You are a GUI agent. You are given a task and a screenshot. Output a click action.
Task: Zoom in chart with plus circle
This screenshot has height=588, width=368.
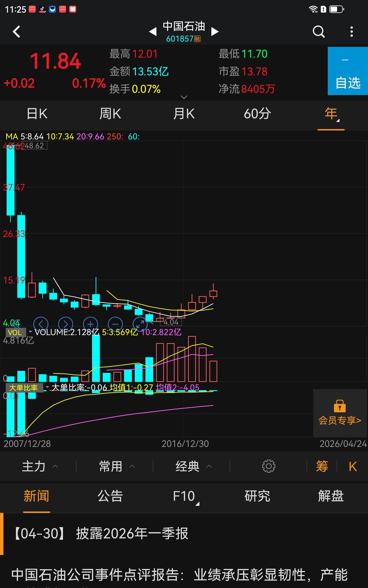coord(91,324)
